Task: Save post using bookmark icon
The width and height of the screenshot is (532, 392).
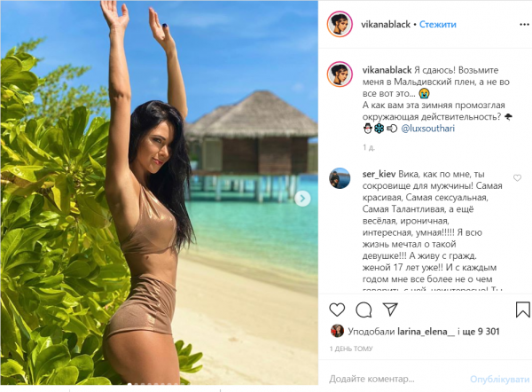Action: point(522,310)
